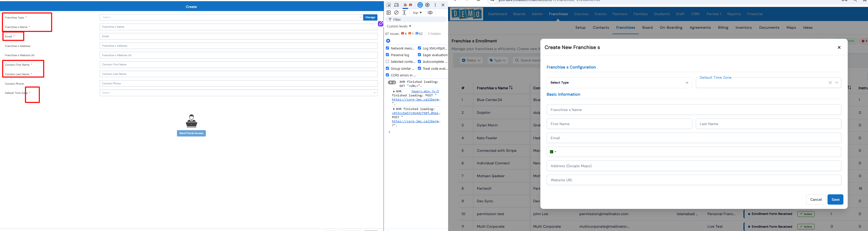This screenshot has height=231, width=868.
Task: Click the console info issue count badge 62
Action: point(419,34)
